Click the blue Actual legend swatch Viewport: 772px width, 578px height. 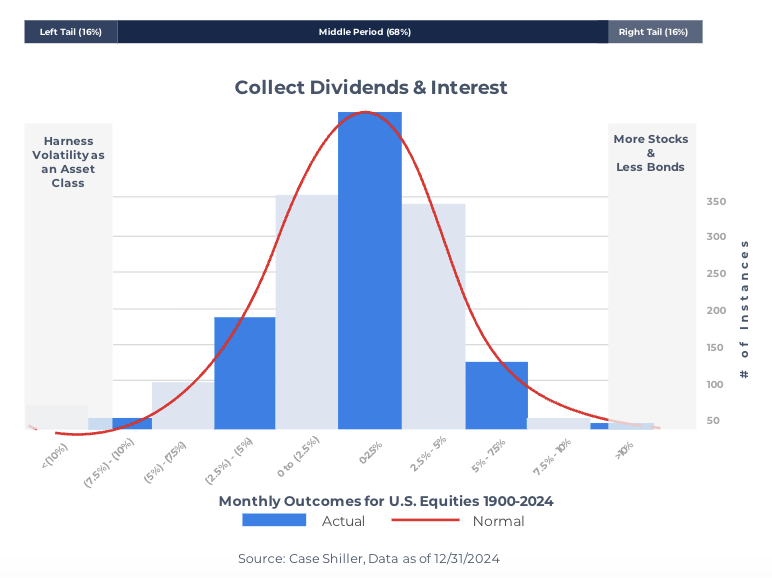273,520
